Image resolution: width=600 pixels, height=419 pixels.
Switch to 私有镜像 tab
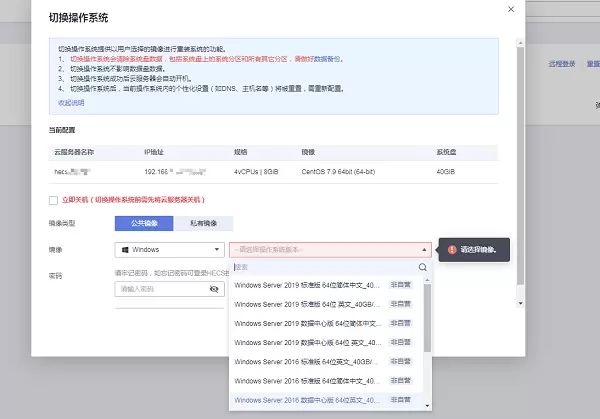pyautogui.click(x=202, y=224)
